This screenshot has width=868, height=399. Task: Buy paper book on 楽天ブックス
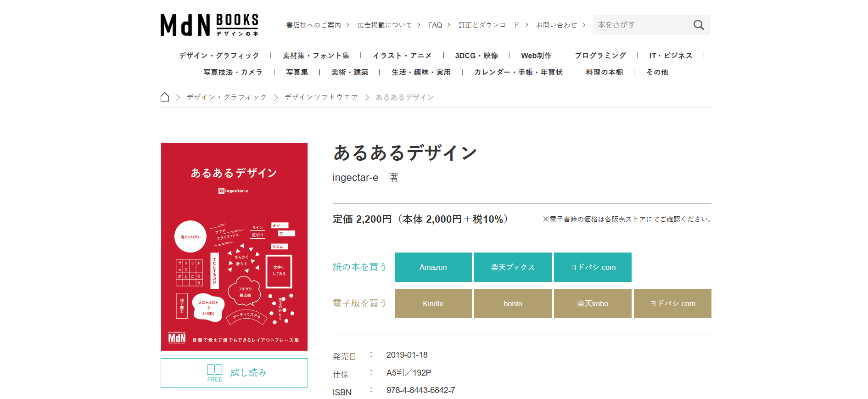click(x=513, y=267)
